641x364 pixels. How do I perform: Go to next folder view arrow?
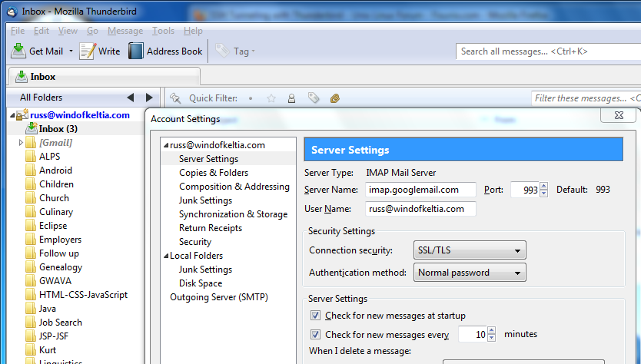tap(149, 98)
